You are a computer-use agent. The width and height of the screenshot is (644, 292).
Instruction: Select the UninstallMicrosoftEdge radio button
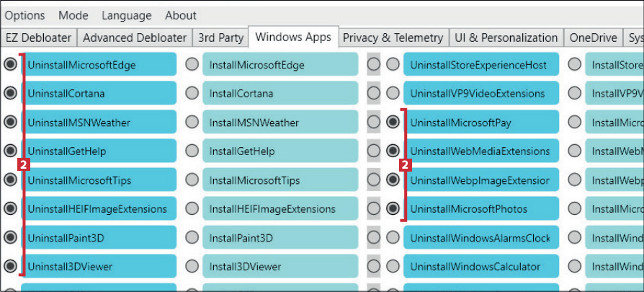click(x=10, y=64)
